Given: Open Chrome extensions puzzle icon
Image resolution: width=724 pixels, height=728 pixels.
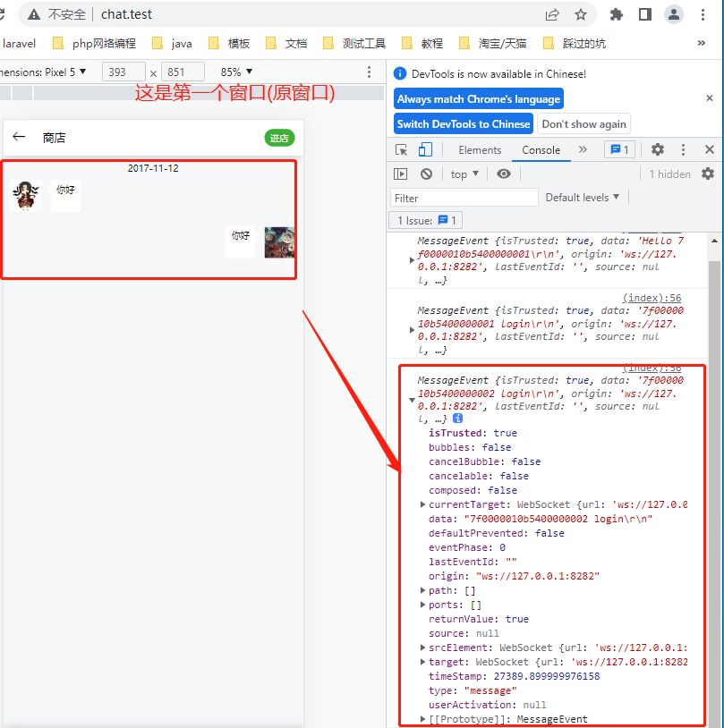Looking at the screenshot, I should click(617, 14).
